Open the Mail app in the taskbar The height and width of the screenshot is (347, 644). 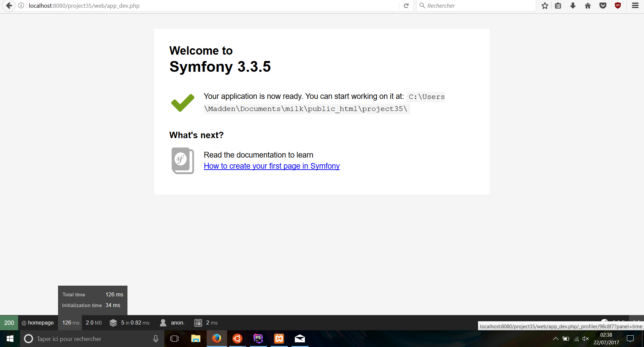(x=300, y=339)
